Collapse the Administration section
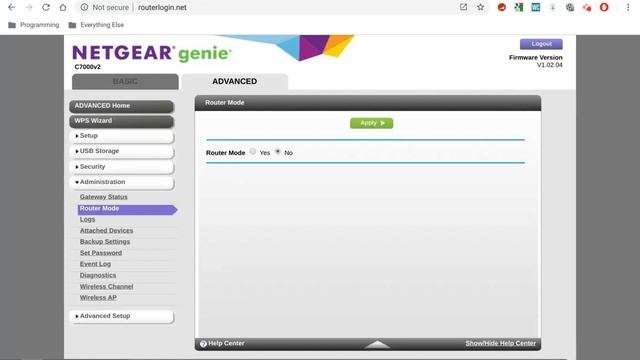 pos(122,182)
